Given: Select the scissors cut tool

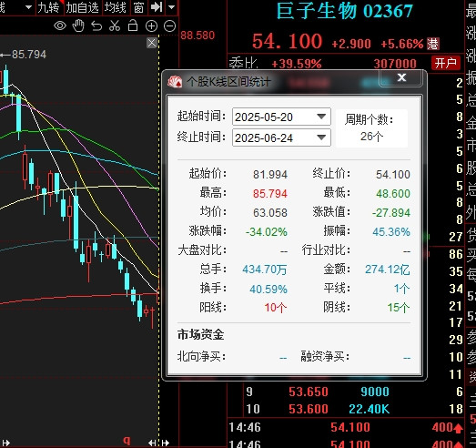Looking at the screenshot, I should click(115, 25).
